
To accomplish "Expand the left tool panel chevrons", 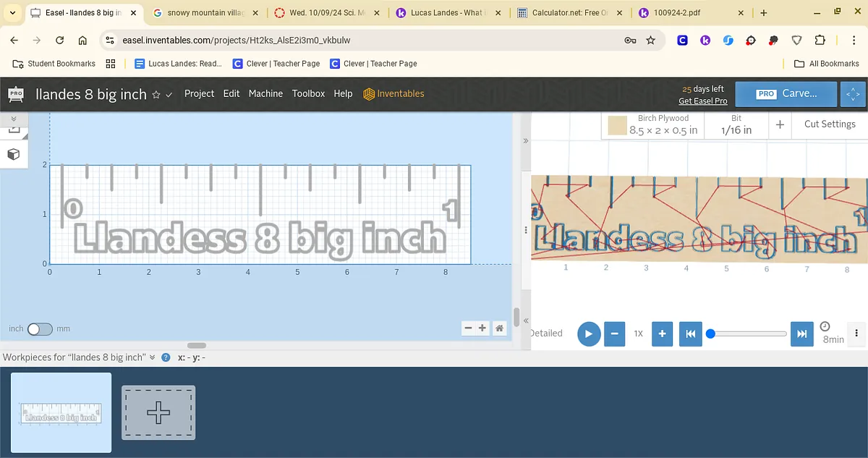I will tap(13, 119).
